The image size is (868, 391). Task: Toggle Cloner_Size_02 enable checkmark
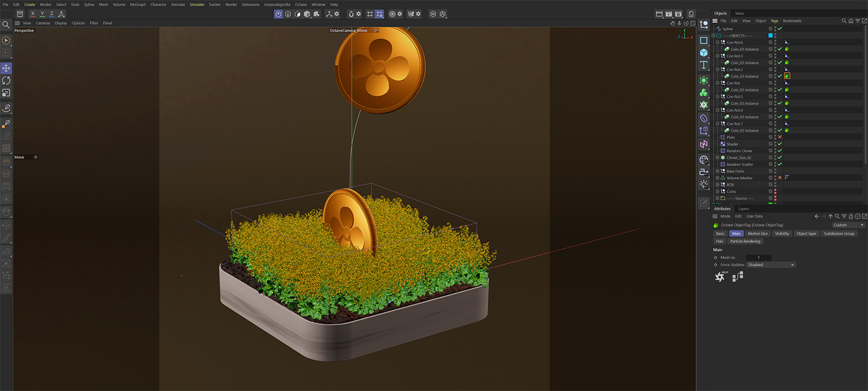pyautogui.click(x=780, y=157)
